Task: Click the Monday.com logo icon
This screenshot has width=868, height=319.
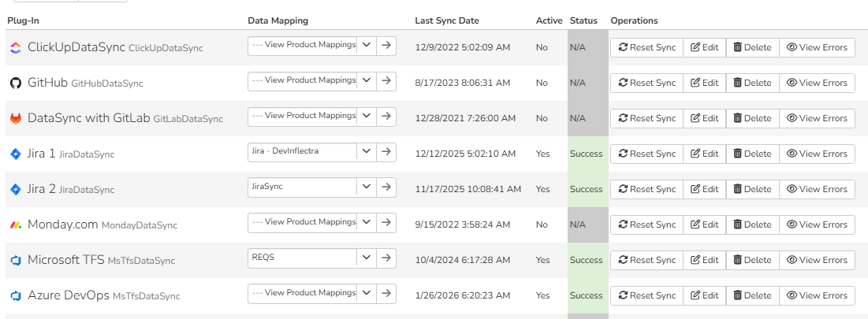Action: pyautogui.click(x=16, y=224)
